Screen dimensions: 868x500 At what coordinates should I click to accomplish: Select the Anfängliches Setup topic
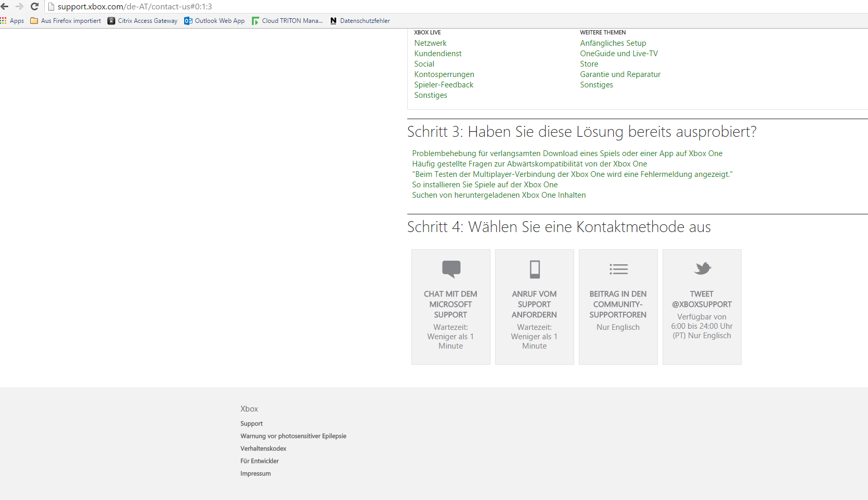pos(613,43)
